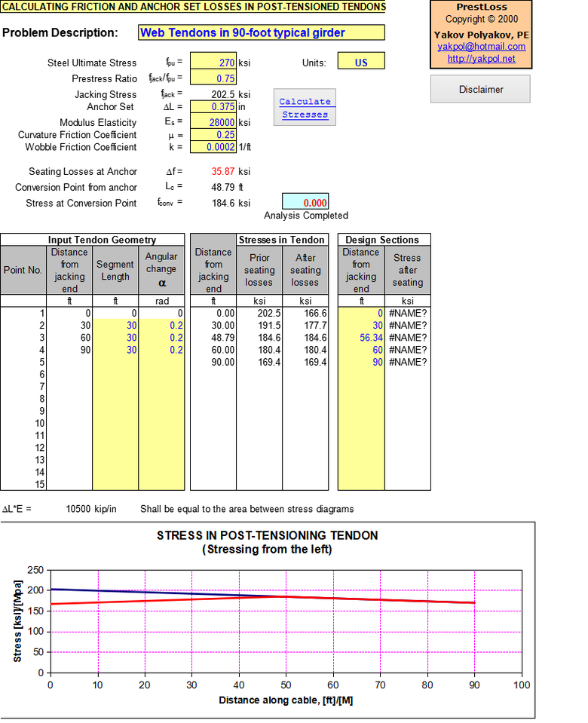The height and width of the screenshot is (723, 588).
Task: Select the Anchor Set 0.375 input cell
Action: pos(214,107)
